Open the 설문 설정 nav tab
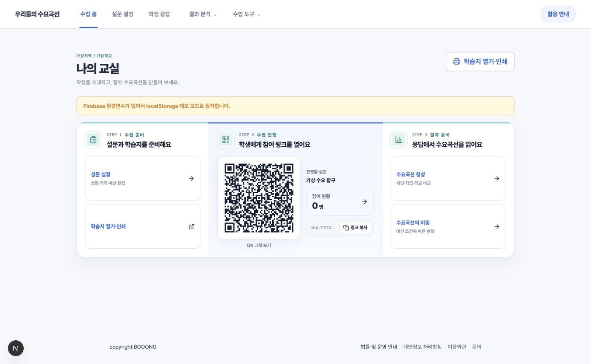Image resolution: width=591 pixels, height=364 pixels. (122, 14)
